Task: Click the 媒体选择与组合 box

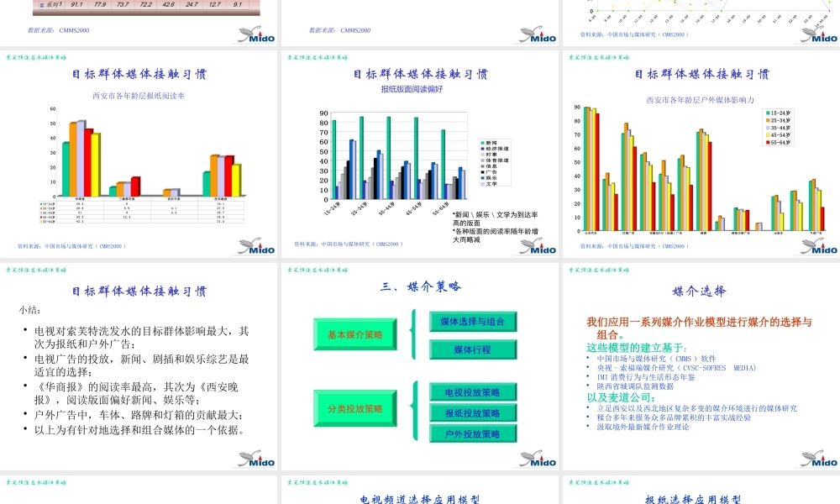Action: click(x=473, y=322)
